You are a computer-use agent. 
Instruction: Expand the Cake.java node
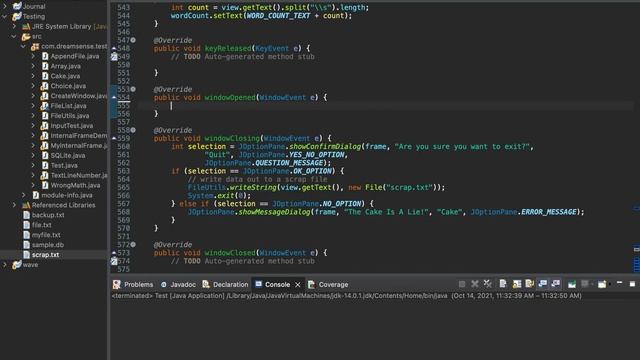click(33, 76)
